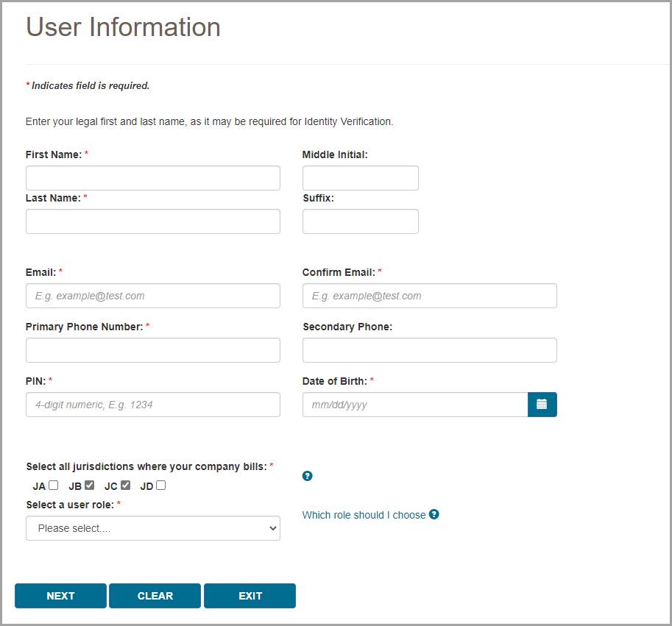Click the Suffix input field
Screen dimensions: 672x626
tap(360, 221)
